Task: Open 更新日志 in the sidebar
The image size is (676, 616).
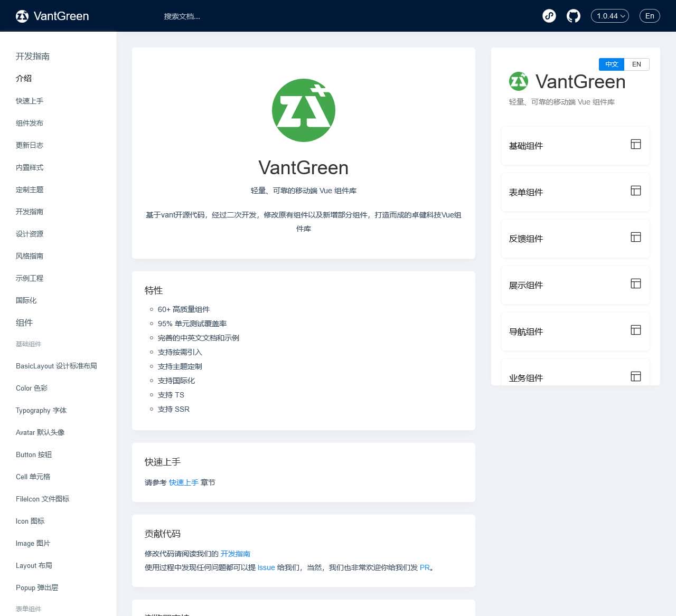Action: pyautogui.click(x=30, y=145)
